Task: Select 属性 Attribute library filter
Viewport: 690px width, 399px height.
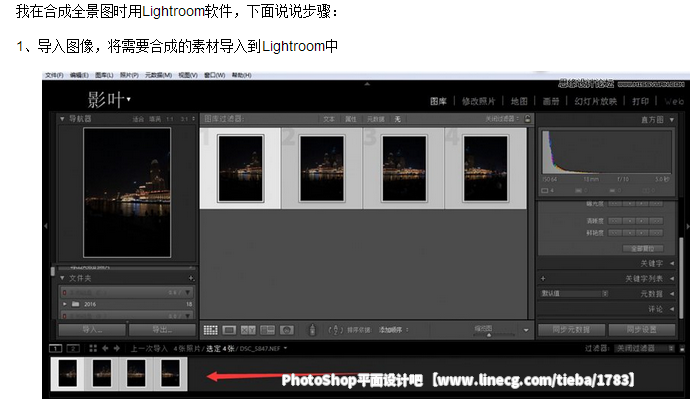Action: [350, 119]
